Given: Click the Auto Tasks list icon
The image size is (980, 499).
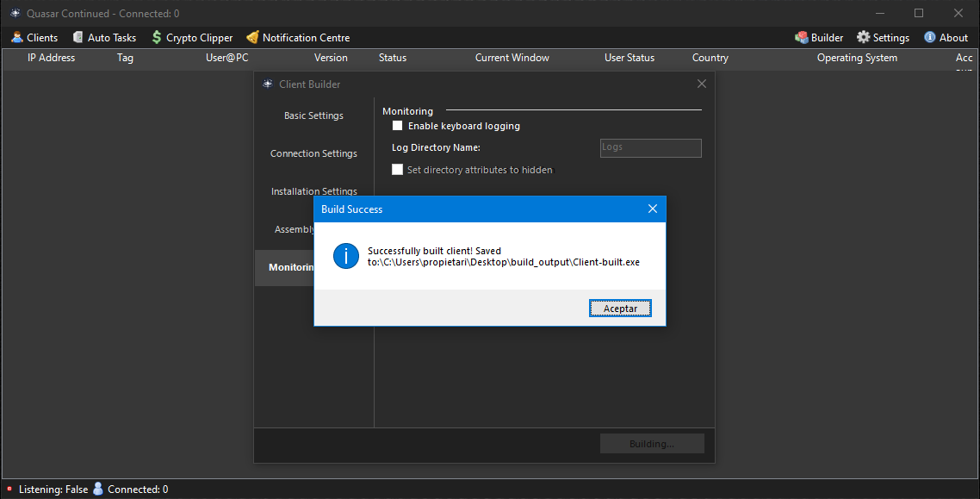Looking at the screenshot, I should point(78,38).
